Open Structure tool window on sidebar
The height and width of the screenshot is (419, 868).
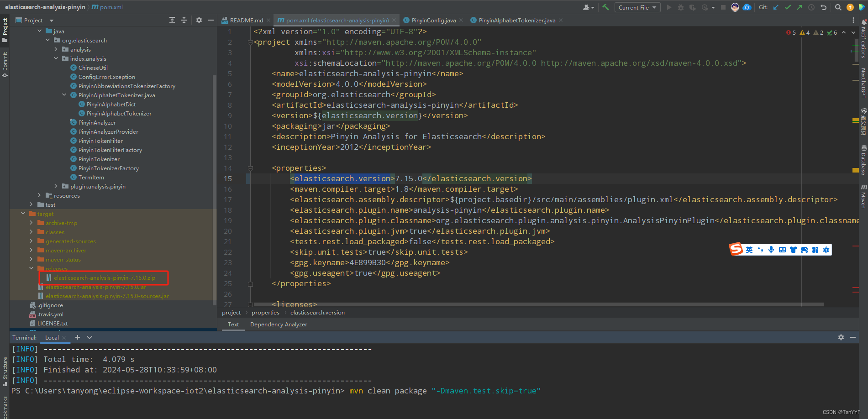click(5, 371)
